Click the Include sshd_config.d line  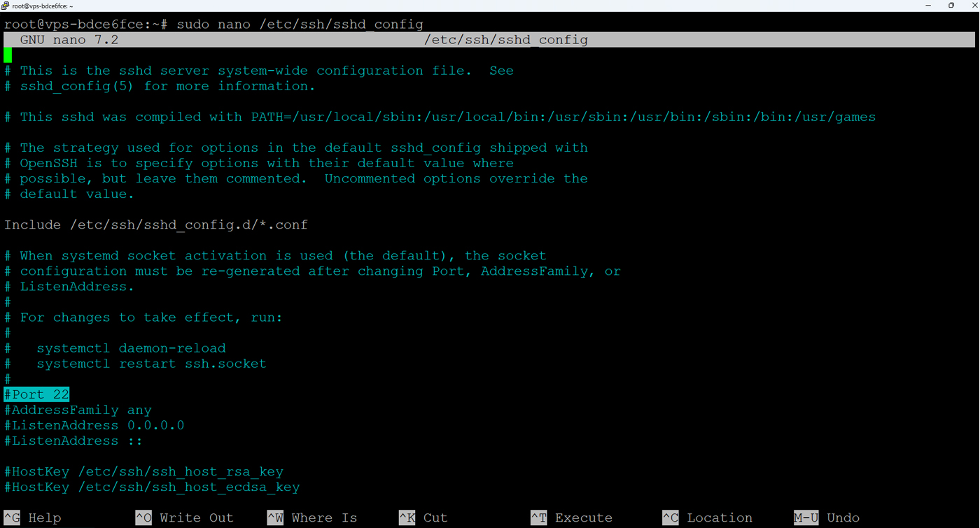coord(156,224)
